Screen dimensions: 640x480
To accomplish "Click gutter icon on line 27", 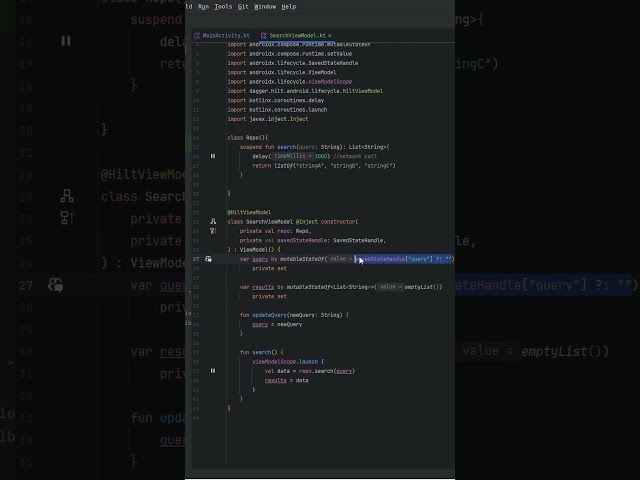I will point(209,259).
